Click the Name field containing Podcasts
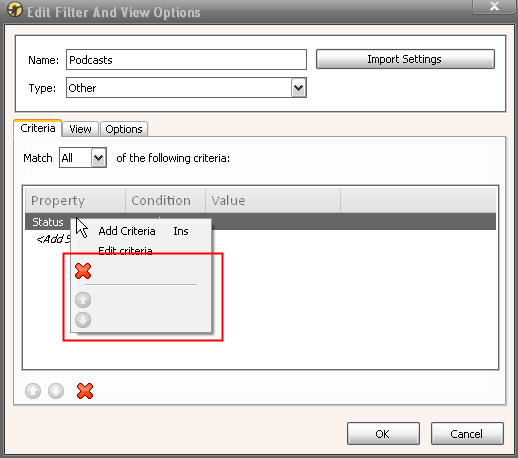The width and height of the screenshot is (518, 458). (x=186, y=60)
